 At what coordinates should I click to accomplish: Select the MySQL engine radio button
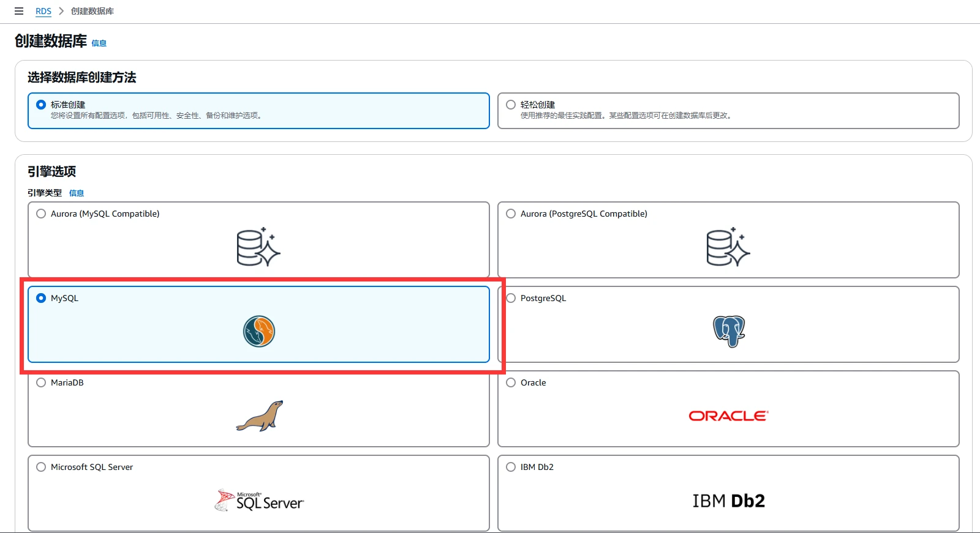[41, 298]
